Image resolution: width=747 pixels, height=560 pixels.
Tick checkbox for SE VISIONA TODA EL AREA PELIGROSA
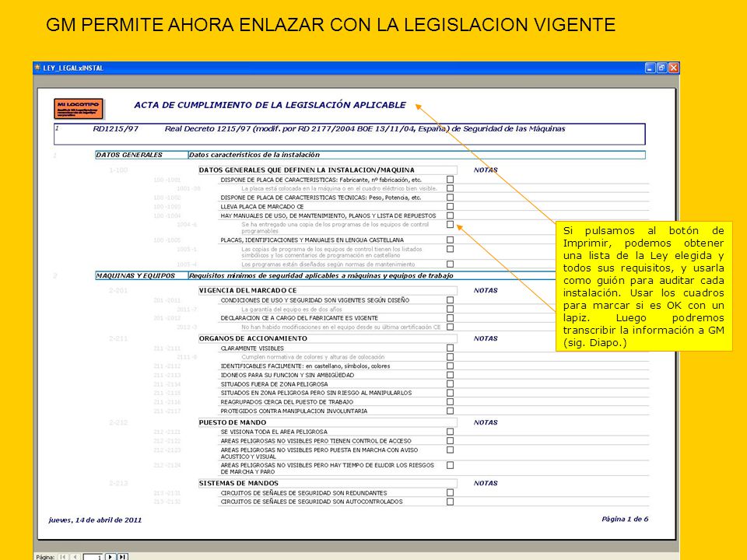[x=451, y=432]
